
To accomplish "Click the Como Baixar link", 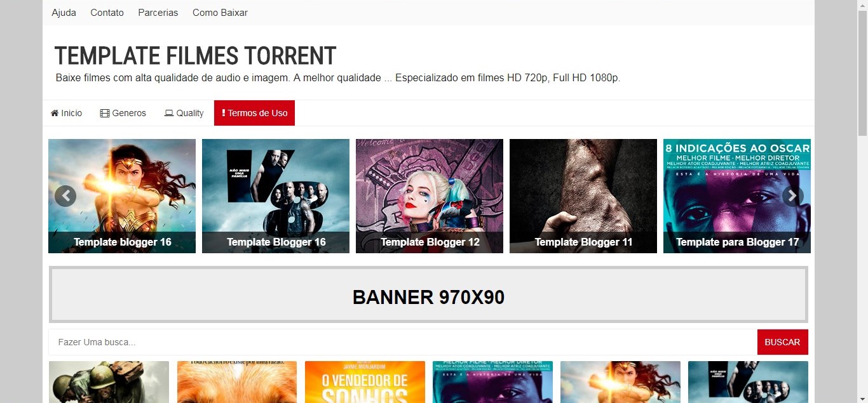I will click(x=220, y=13).
